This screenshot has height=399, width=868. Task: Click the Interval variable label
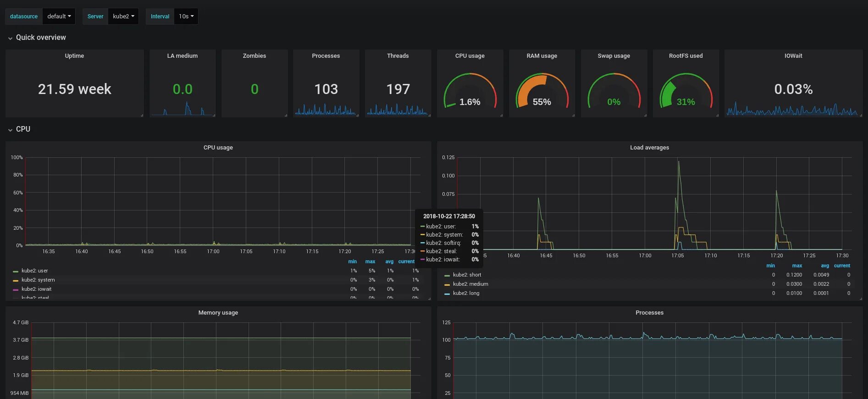tap(160, 17)
